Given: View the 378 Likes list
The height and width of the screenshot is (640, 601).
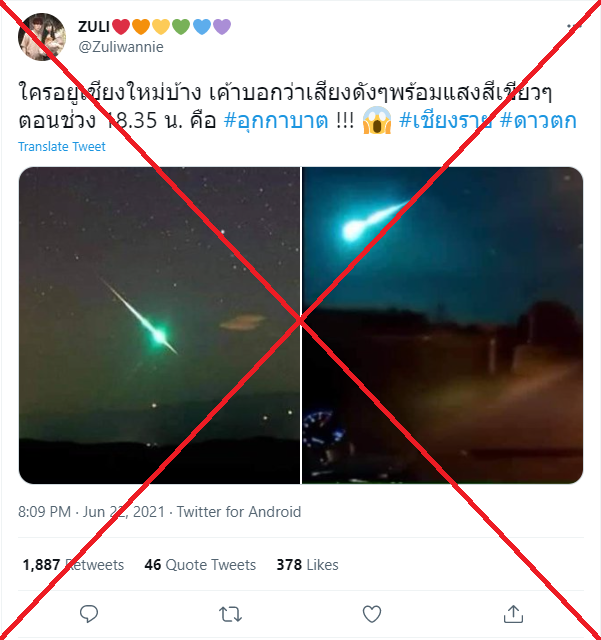Looking at the screenshot, I should click(307, 565).
